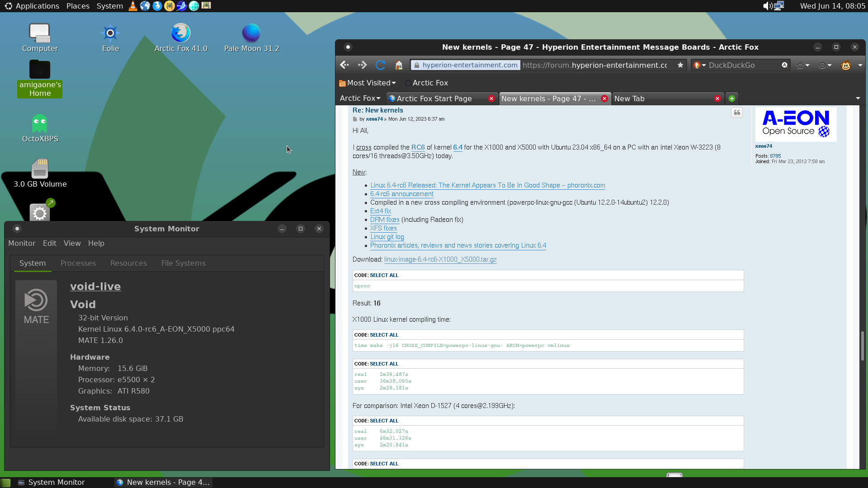Close the Arctic Fox Start Page tab
This screenshot has width=868, height=488.
click(x=491, y=99)
